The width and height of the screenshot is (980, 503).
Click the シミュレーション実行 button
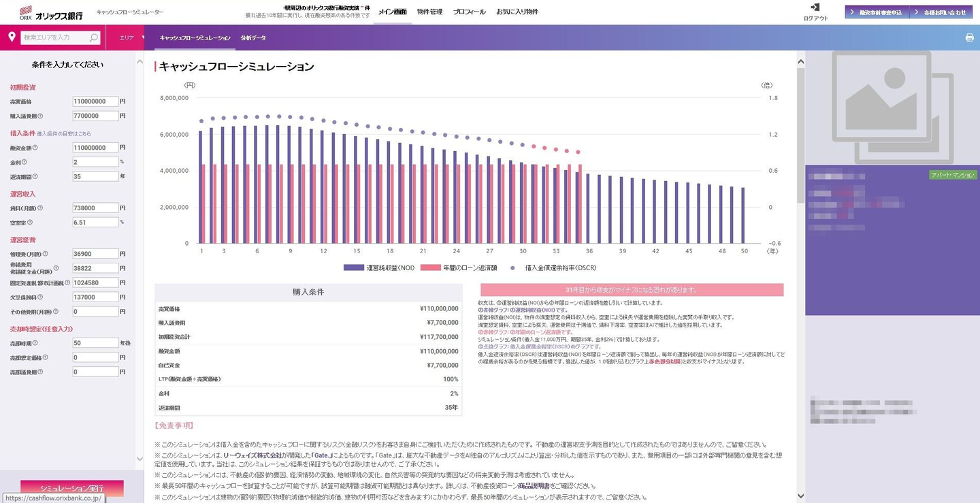coord(72,489)
